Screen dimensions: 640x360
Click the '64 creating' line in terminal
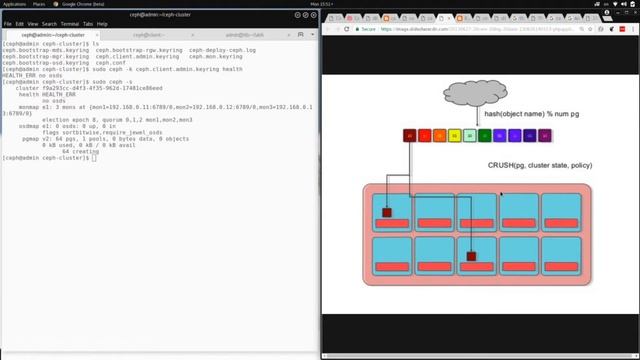point(80,151)
